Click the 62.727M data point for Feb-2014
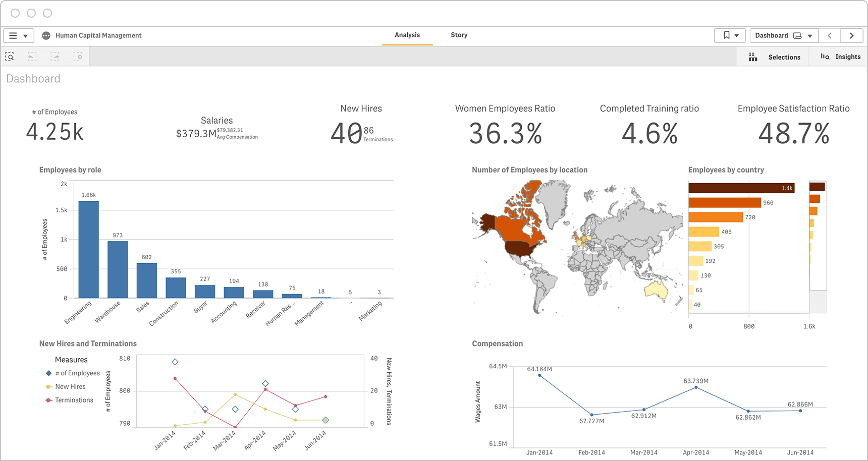This screenshot has width=868, height=461. click(592, 415)
